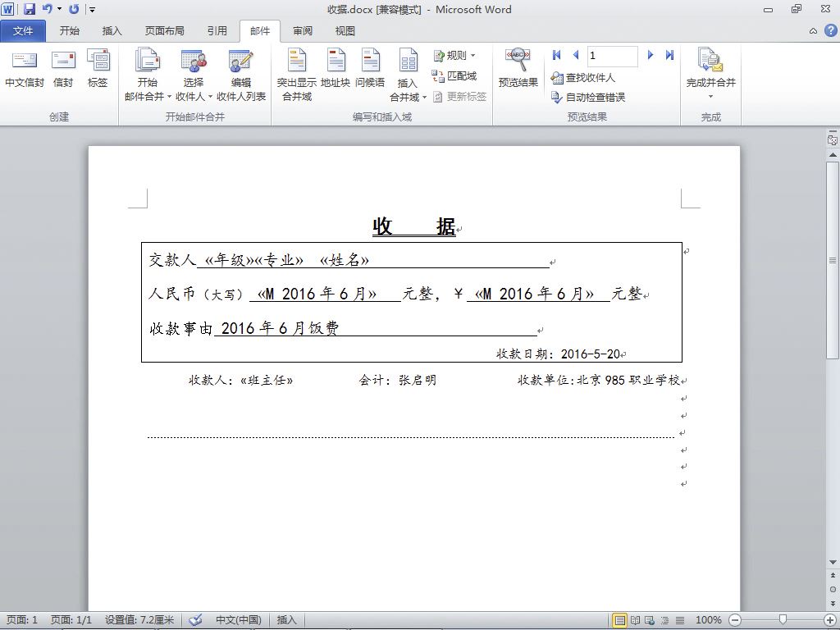Click the Redo icon in title bar
This screenshot has height=630, width=840.
point(74,9)
